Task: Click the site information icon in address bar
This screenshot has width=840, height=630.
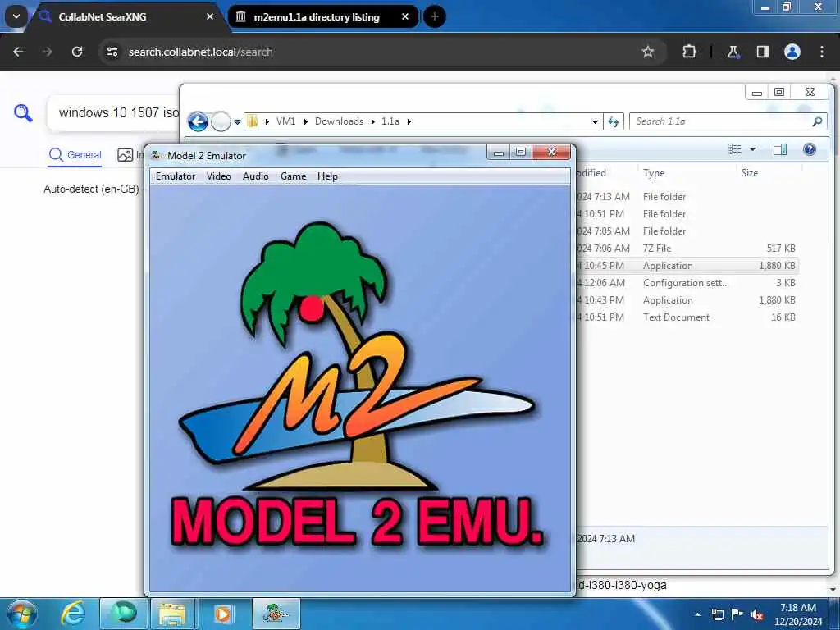Action: click(112, 52)
